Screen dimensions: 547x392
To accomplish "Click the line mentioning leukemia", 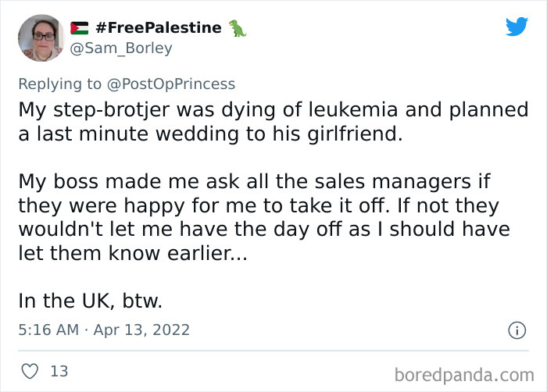I will point(273,109).
